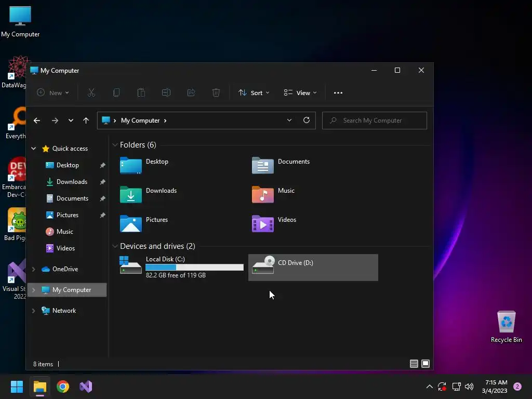
Task: Launch Visual Studio from the taskbar
Action: coord(86,387)
